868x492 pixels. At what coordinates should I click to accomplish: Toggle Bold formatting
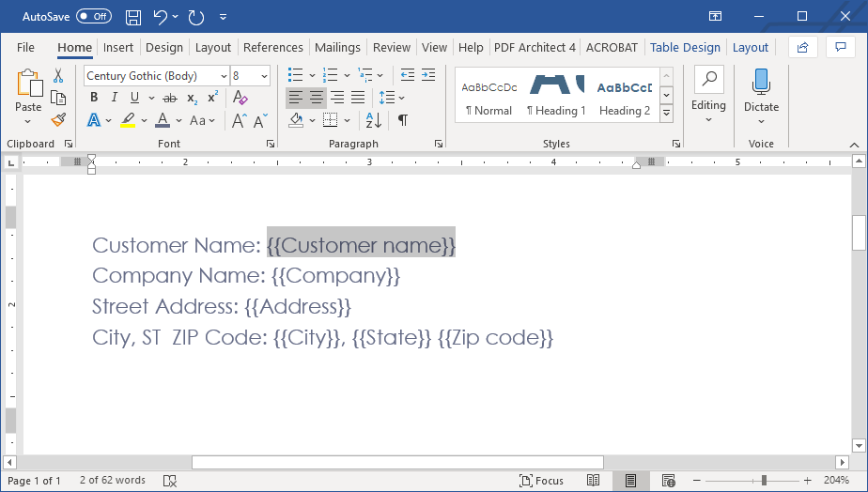(x=94, y=98)
